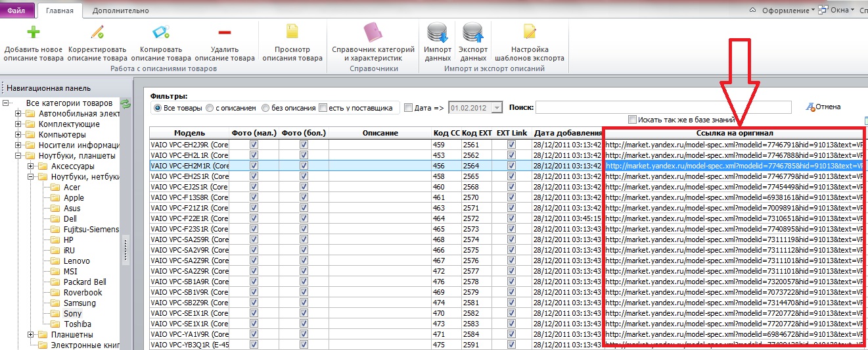Screen dimensions: 868x350
Task: Open the date 01.02.2012 dropdown
Action: pyautogui.click(x=497, y=108)
